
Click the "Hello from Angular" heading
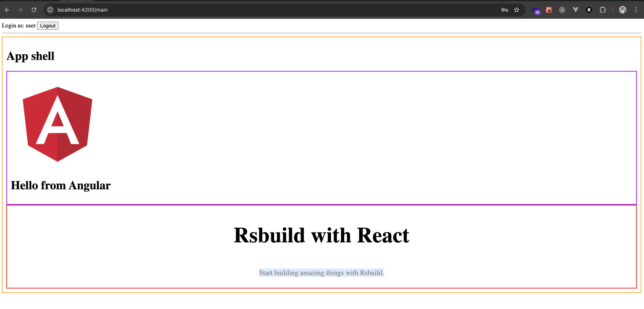click(60, 185)
